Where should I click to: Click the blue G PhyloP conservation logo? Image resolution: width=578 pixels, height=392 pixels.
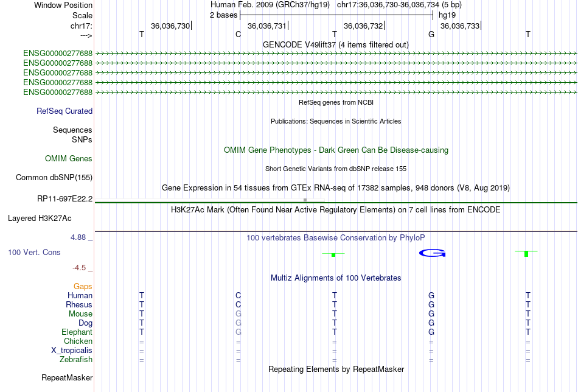tap(433, 253)
